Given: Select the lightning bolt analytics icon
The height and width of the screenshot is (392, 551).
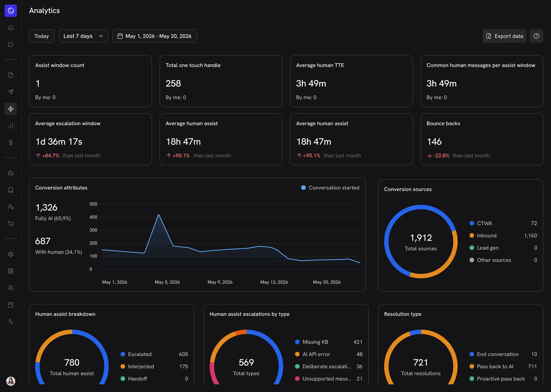Looking at the screenshot, I should point(11,109).
